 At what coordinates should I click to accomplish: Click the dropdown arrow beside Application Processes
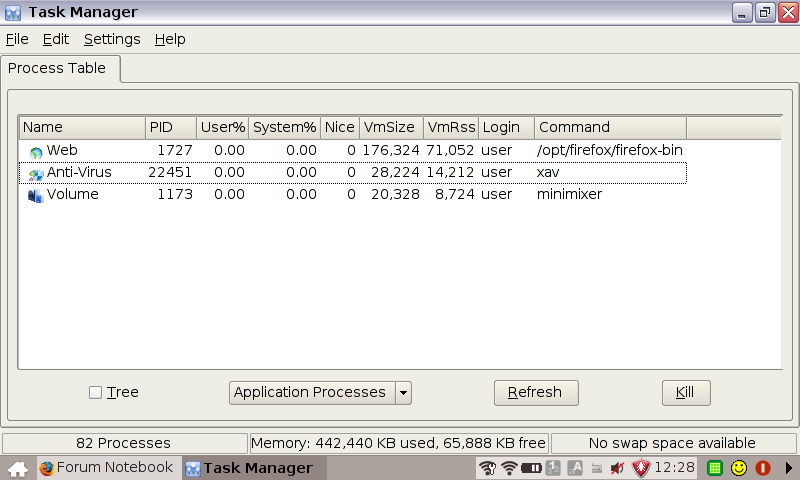(x=403, y=393)
